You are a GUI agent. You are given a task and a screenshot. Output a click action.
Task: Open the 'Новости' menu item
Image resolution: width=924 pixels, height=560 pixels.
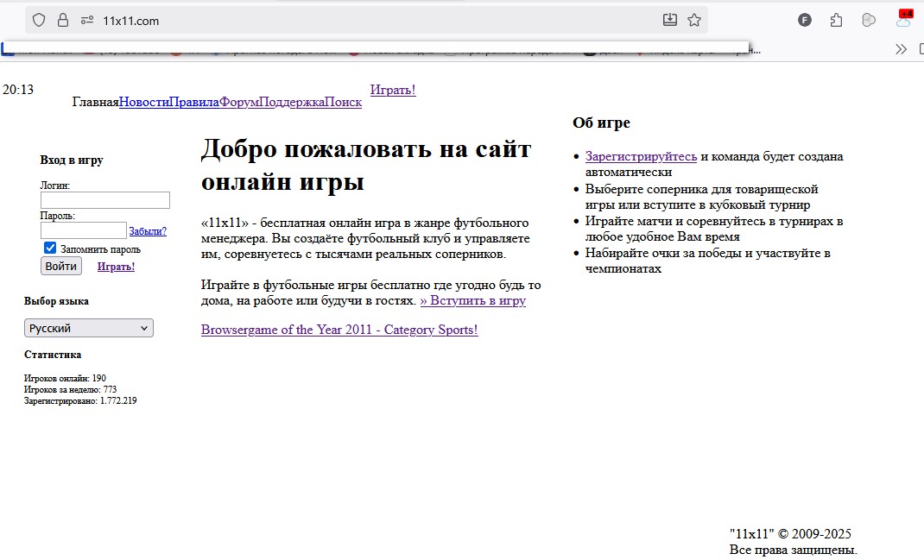143,102
